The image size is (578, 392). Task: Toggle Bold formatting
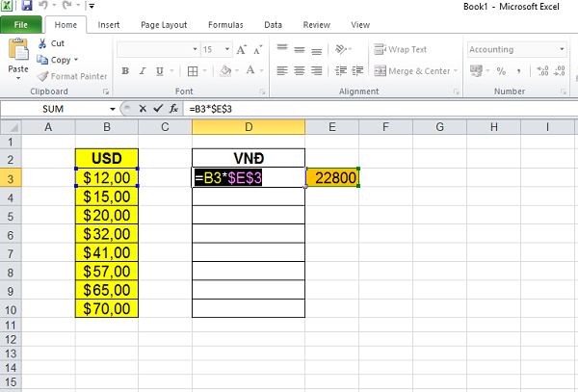(x=126, y=70)
